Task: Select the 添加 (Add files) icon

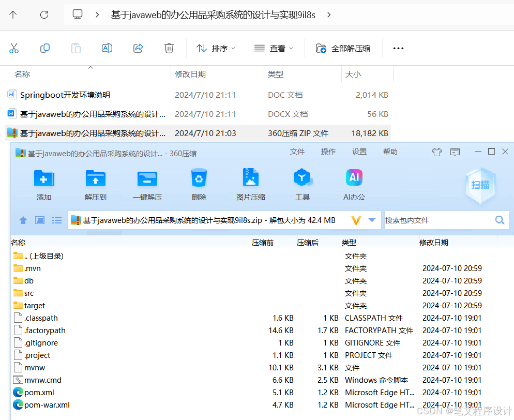Action: pos(43,184)
